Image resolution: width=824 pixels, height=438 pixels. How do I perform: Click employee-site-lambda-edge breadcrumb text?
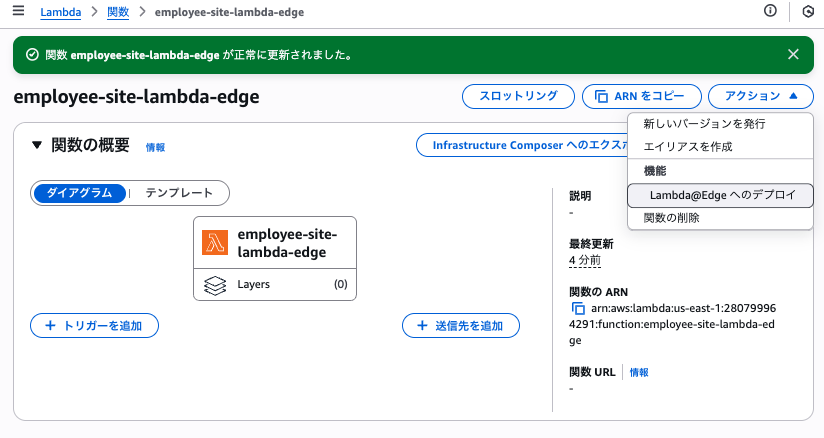click(x=229, y=12)
